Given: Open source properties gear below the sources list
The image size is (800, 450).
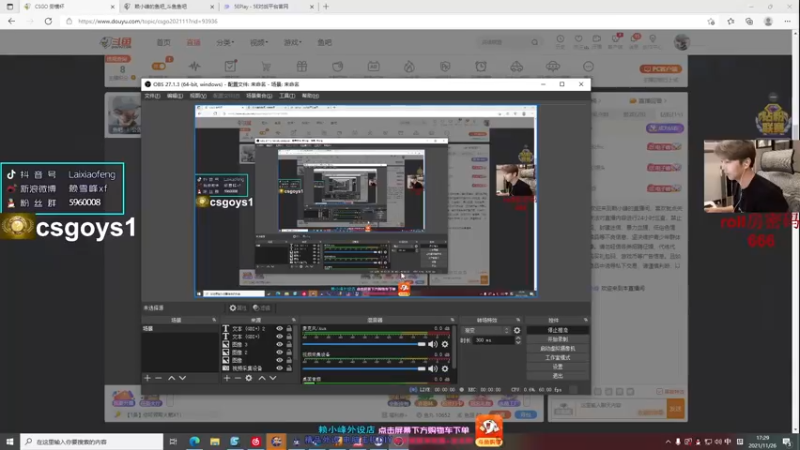Looking at the screenshot, I should click(x=249, y=378).
